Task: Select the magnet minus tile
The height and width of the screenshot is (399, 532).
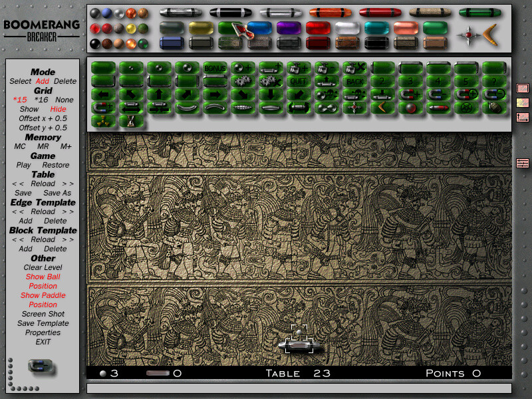Action: click(438, 94)
